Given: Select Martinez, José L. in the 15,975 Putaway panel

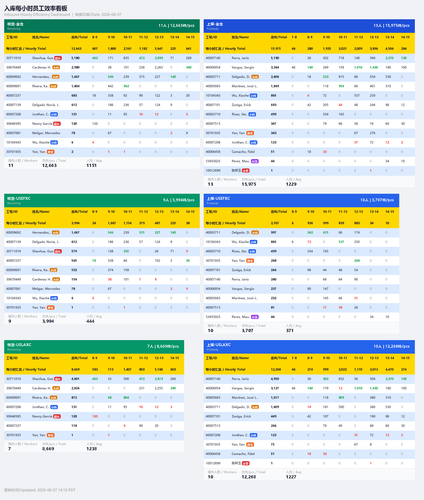Looking at the screenshot, I should [x=244, y=86].
